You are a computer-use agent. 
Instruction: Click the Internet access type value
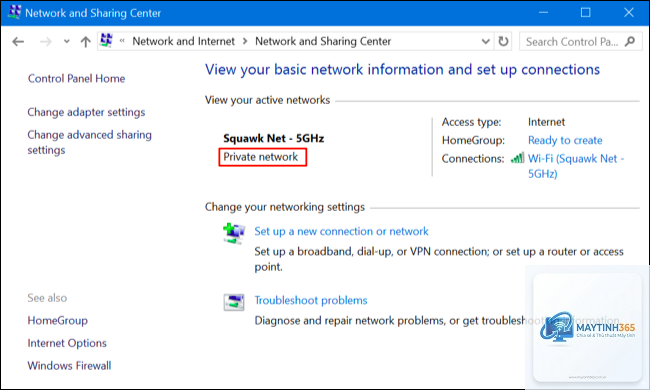(x=546, y=122)
